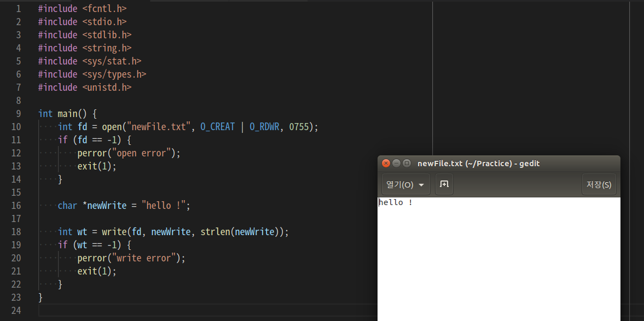The image size is (644, 321).
Task: Click line number 24 in the gutter
Action: click(x=16, y=311)
